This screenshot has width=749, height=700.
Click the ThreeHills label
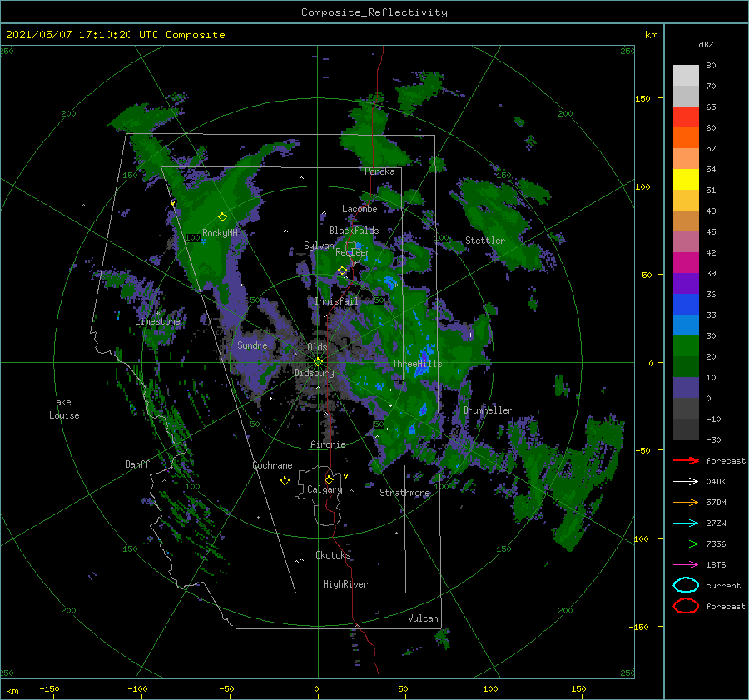coord(418,364)
